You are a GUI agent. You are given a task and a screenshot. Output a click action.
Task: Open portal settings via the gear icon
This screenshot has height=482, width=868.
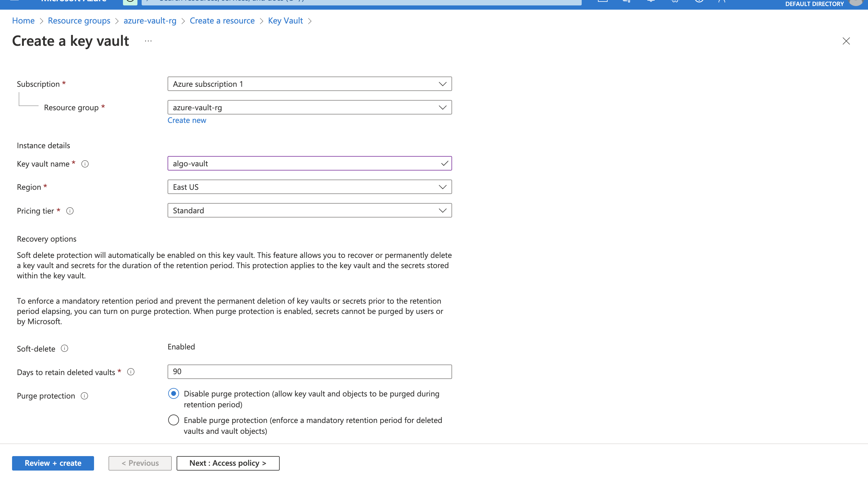click(x=675, y=2)
